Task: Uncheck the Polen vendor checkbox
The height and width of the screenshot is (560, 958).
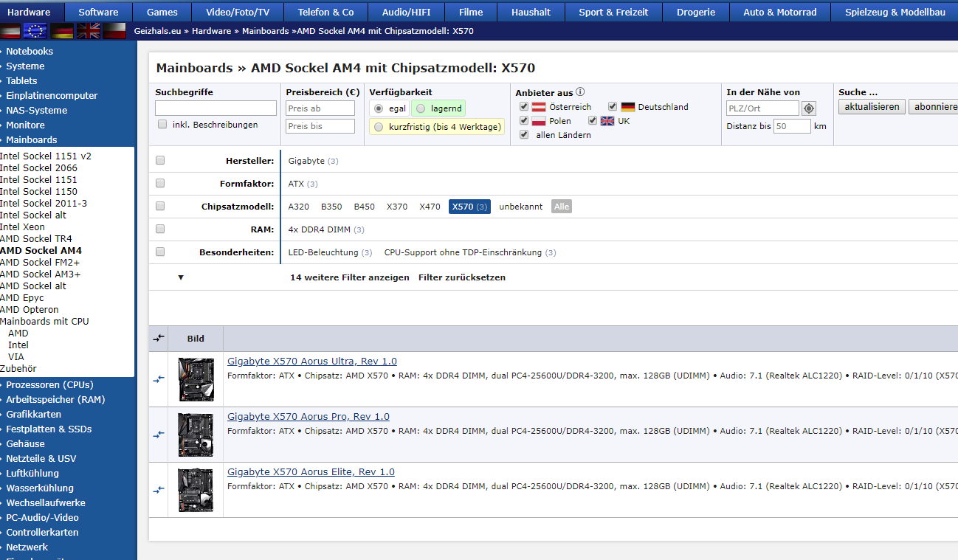Action: (524, 121)
